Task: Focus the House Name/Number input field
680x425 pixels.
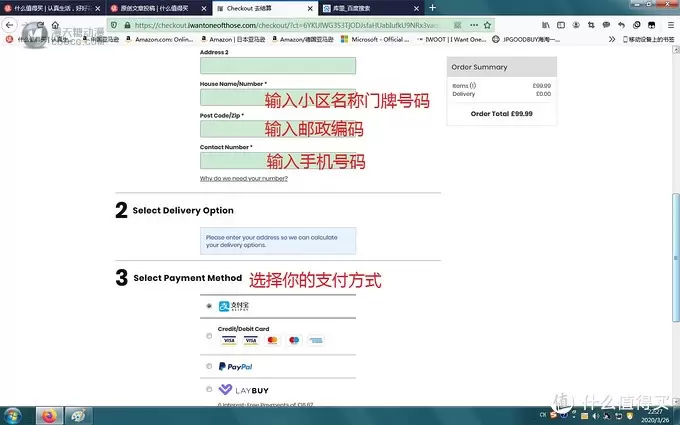Action: [278, 97]
